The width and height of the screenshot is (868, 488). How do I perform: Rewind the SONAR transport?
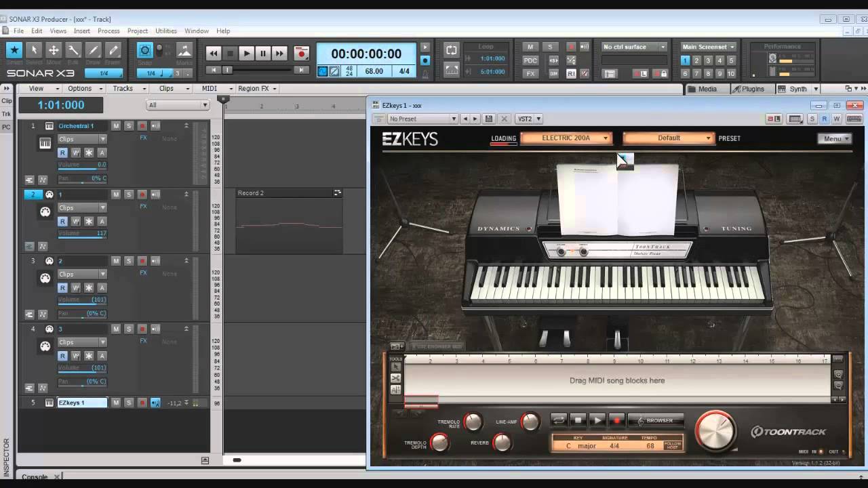click(214, 54)
